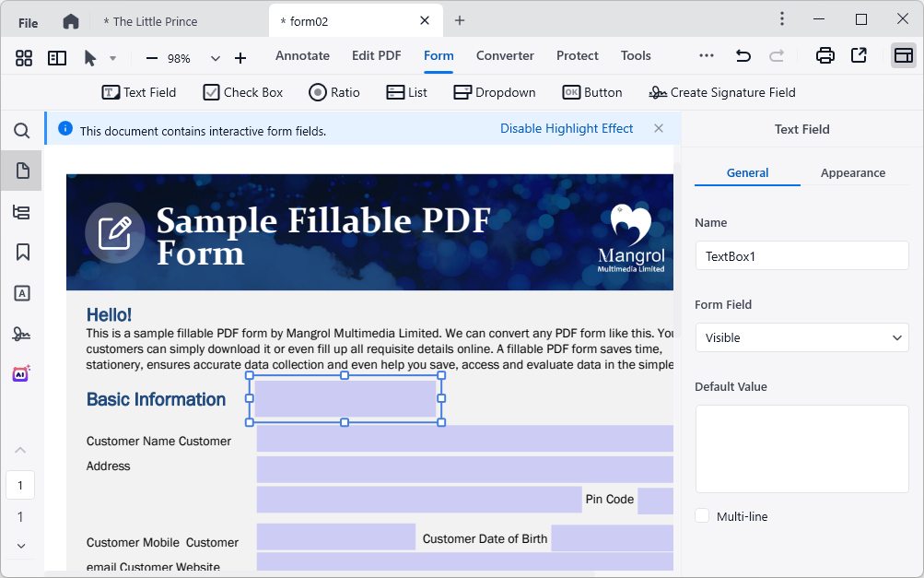Open the thumbnail grid view icon
The width and height of the screenshot is (924, 578).
click(24, 58)
